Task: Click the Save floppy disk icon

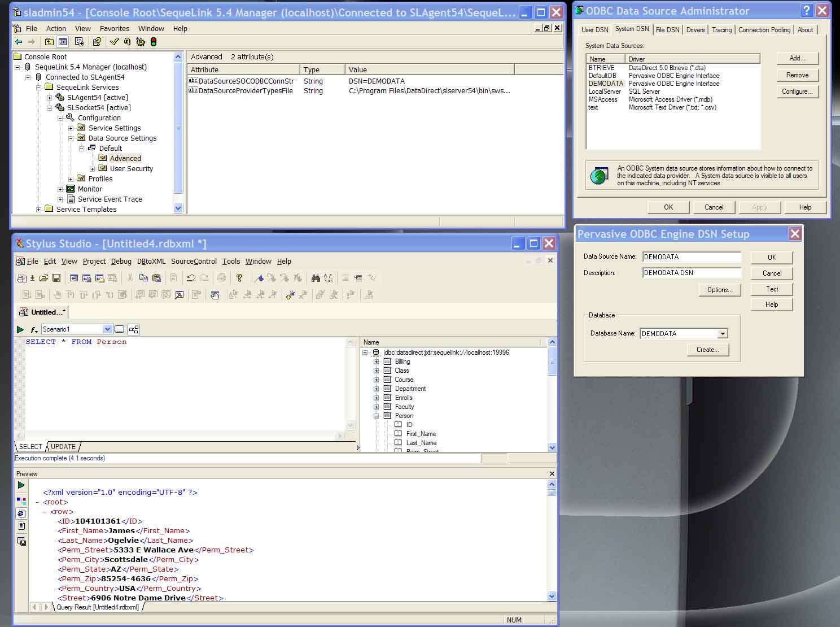Action: pyautogui.click(x=56, y=278)
